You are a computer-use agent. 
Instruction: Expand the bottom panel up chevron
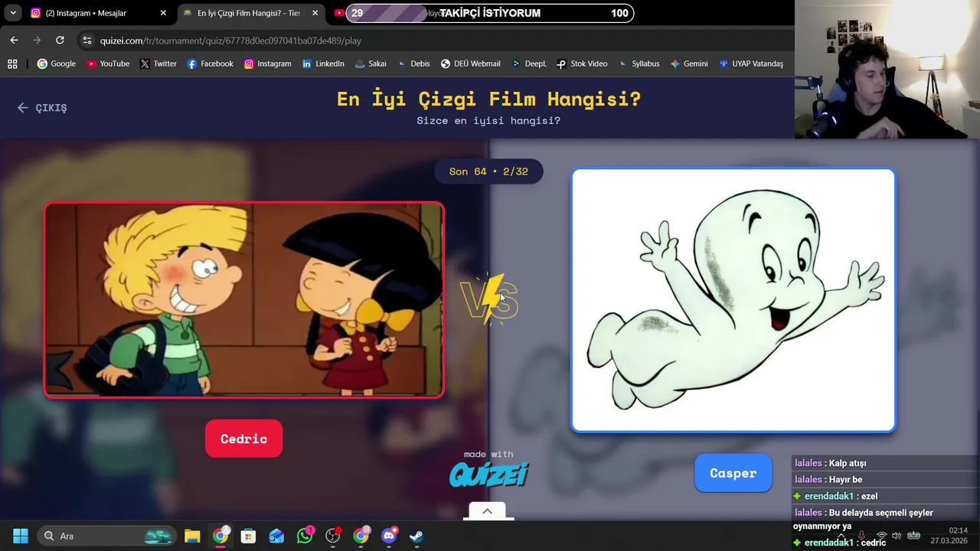click(x=487, y=511)
